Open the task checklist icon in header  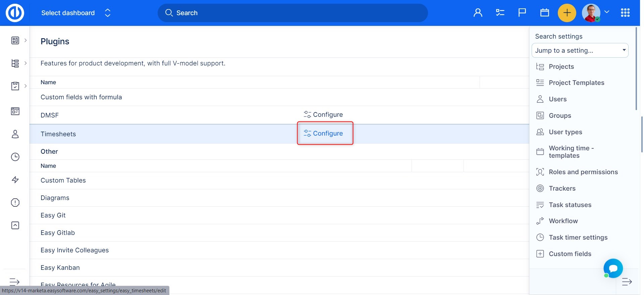click(x=500, y=13)
